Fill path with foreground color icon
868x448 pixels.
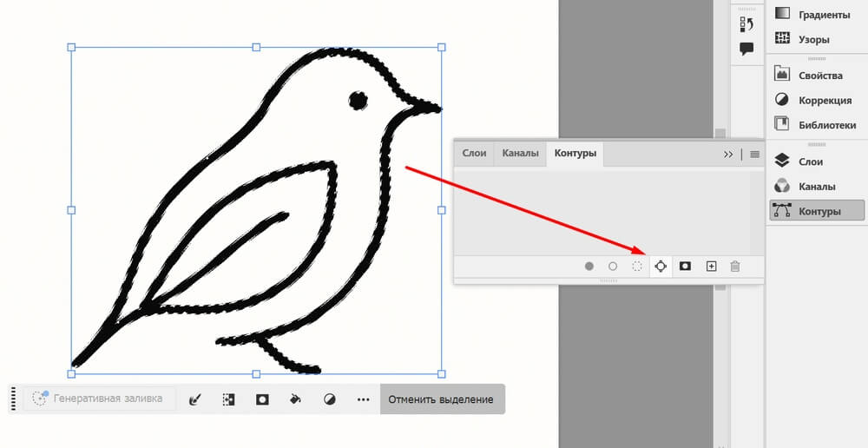pyautogui.click(x=589, y=267)
